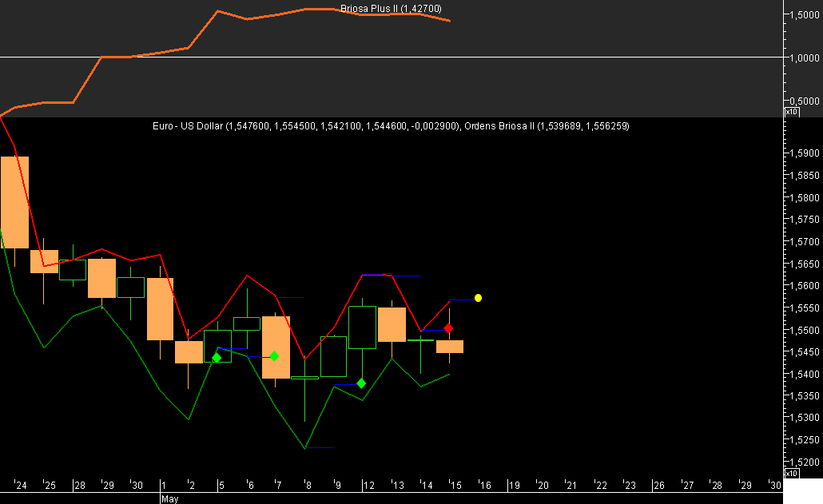Image resolution: width=823 pixels, height=504 pixels.
Task: Click date label 15 on the time axis
Action: [x=456, y=486]
